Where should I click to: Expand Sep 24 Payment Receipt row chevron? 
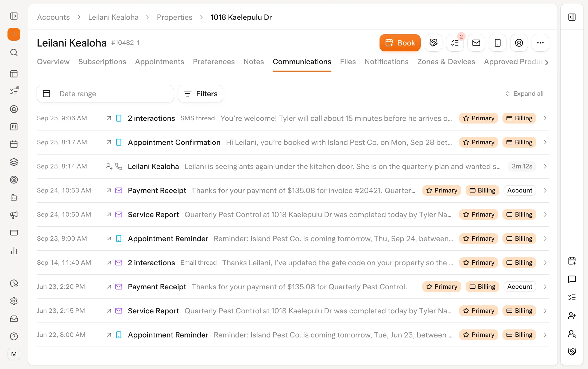coord(545,190)
